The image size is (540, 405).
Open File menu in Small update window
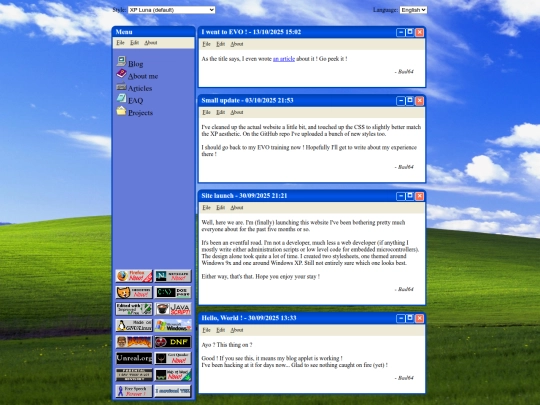coord(206,112)
